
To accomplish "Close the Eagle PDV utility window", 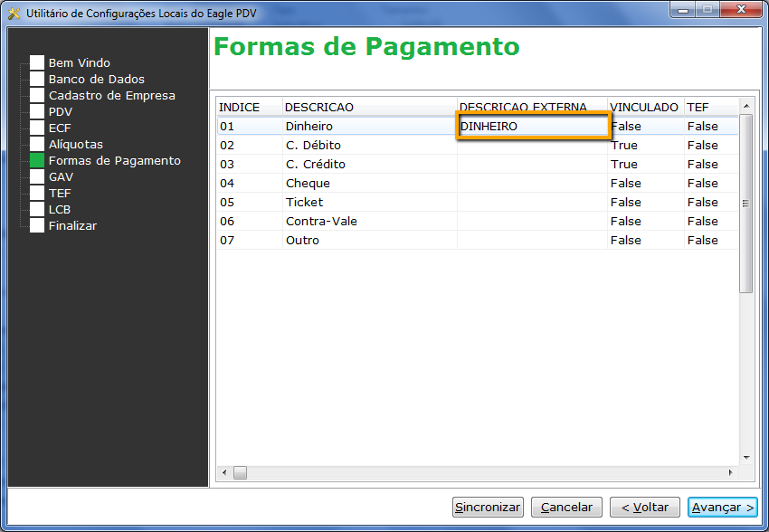I will [x=742, y=9].
